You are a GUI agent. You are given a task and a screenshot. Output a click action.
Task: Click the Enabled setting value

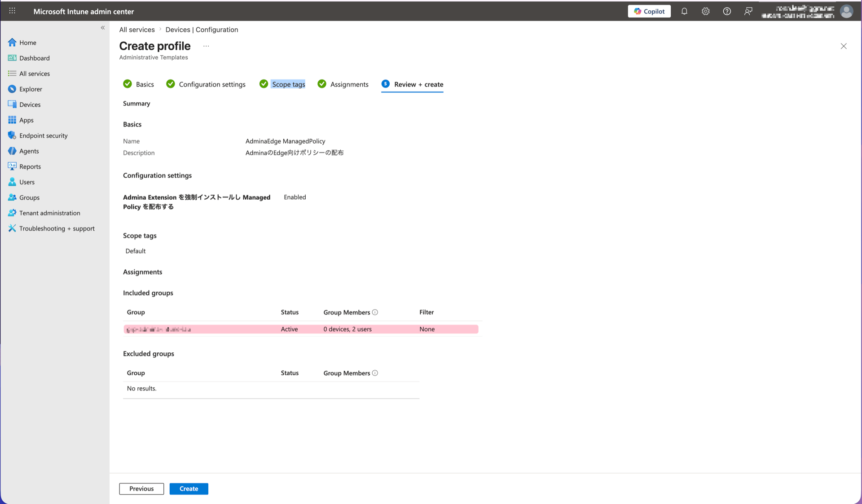295,197
